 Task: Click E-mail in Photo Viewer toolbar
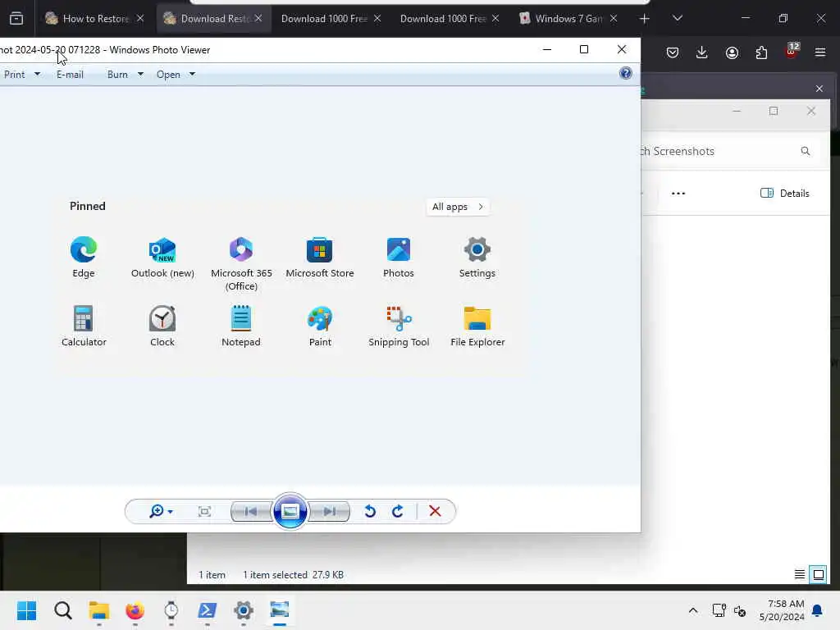(x=71, y=75)
